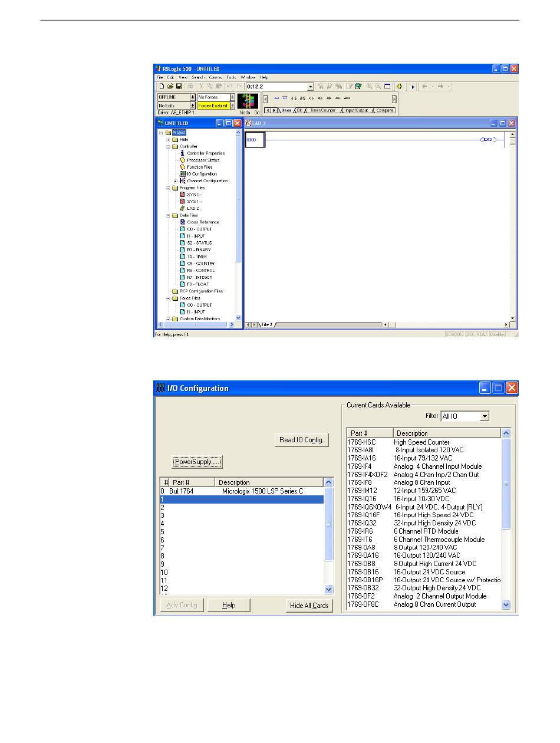
Task: Select the SYS 0 program file
Action: pyautogui.click(x=195, y=195)
